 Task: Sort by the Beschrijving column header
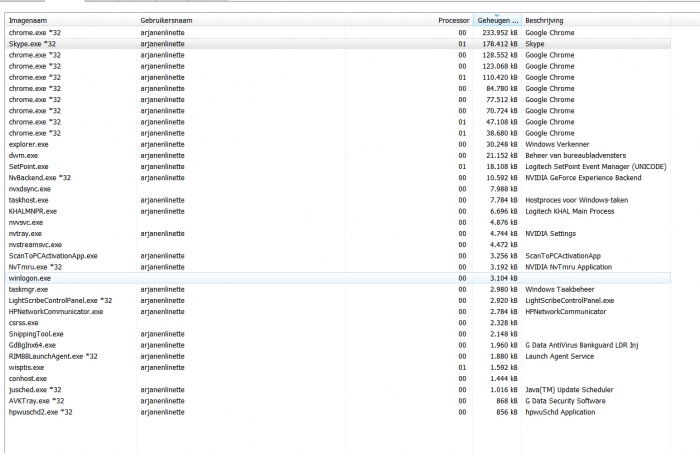(x=596, y=21)
